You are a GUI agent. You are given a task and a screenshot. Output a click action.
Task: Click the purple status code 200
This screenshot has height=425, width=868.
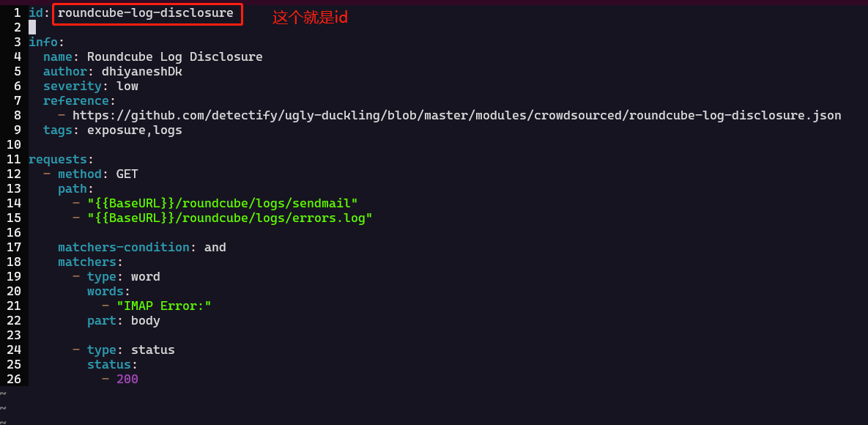[127, 379]
